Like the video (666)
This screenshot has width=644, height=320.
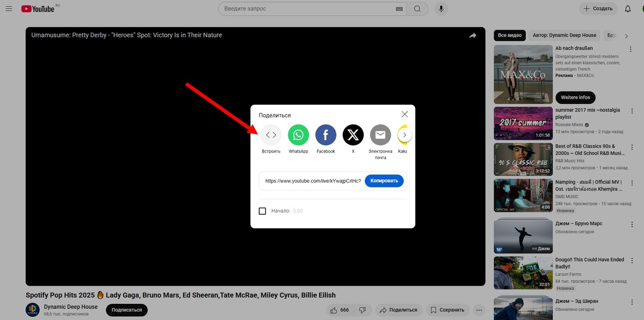click(340, 310)
